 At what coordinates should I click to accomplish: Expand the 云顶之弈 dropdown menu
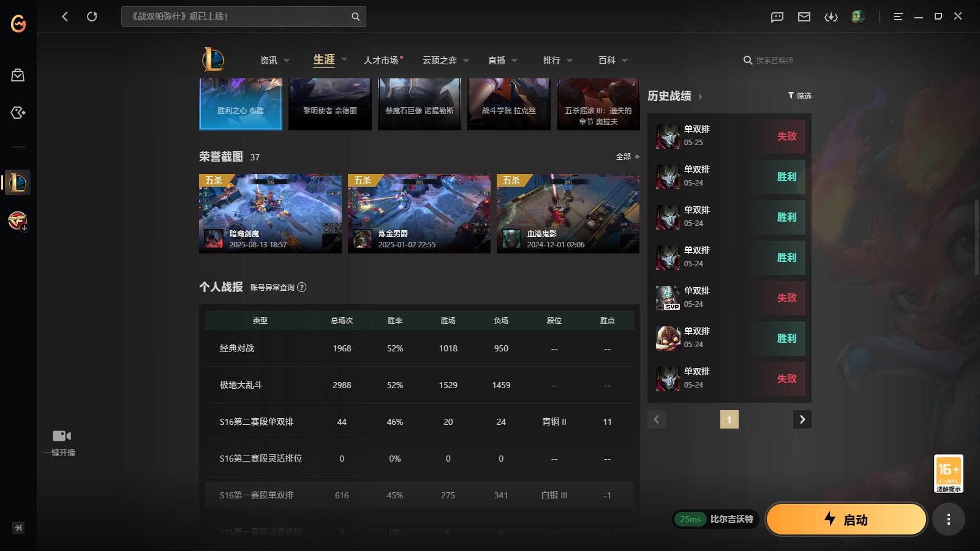pyautogui.click(x=466, y=60)
